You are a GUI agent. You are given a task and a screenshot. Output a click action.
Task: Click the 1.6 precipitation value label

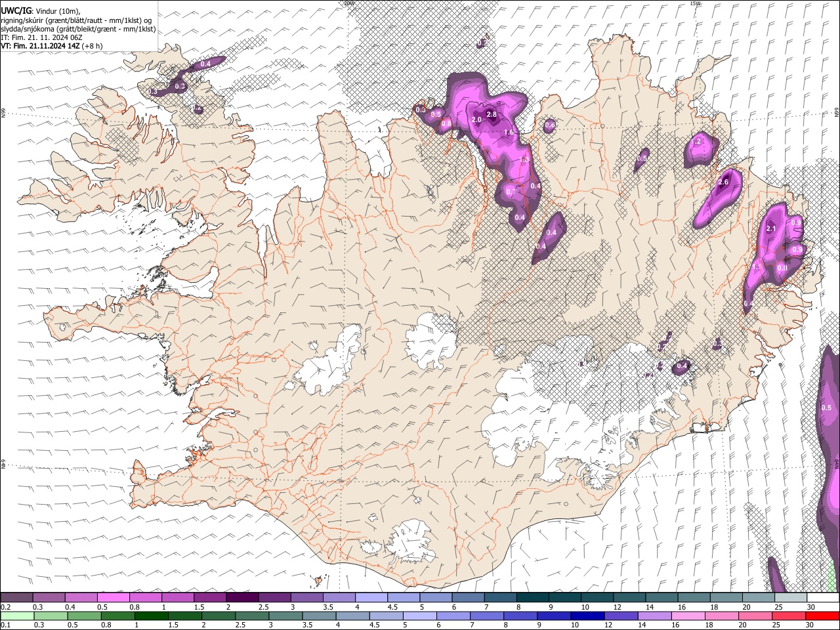[509, 133]
